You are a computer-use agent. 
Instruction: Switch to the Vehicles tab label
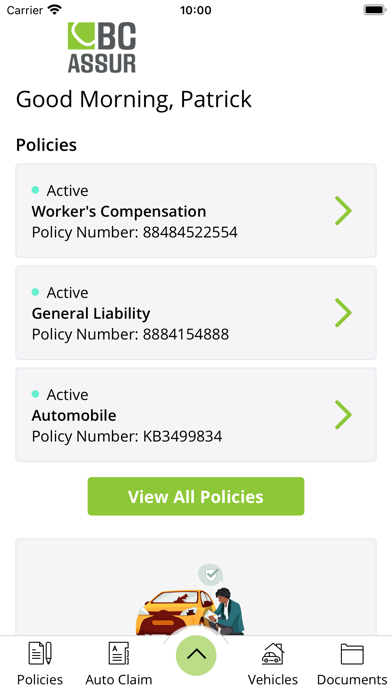tap(273, 680)
